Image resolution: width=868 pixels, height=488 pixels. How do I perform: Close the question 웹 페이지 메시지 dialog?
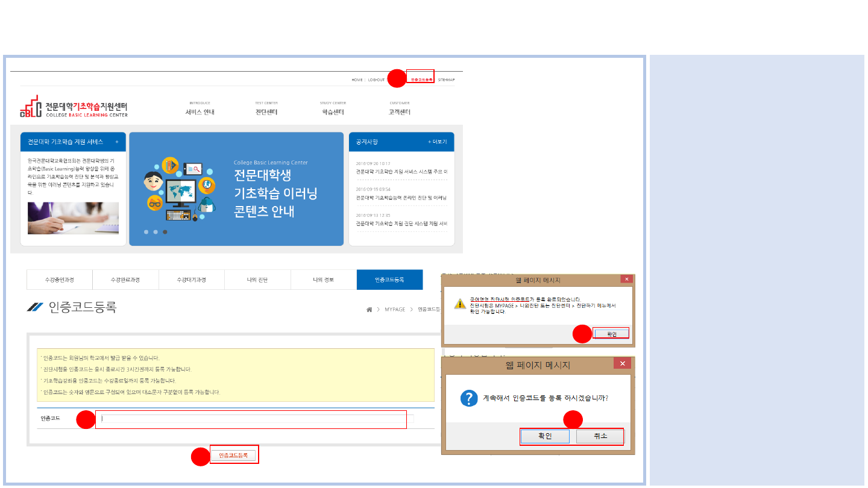click(623, 363)
